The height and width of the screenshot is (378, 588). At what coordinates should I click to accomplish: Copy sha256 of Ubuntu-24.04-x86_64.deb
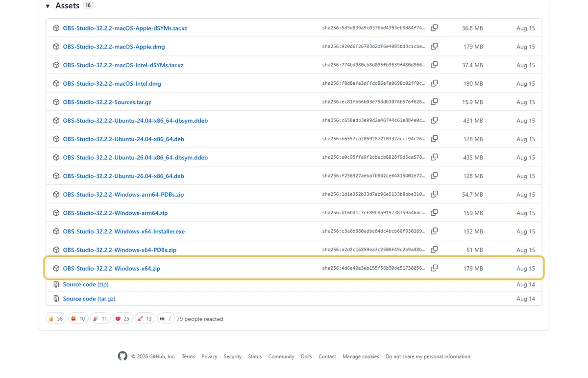coord(434,139)
